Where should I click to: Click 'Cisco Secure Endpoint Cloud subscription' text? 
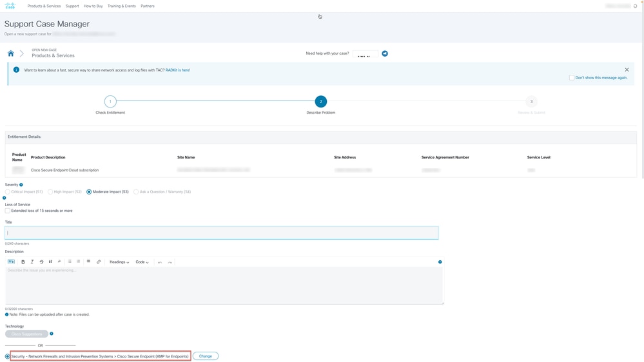(x=64, y=170)
